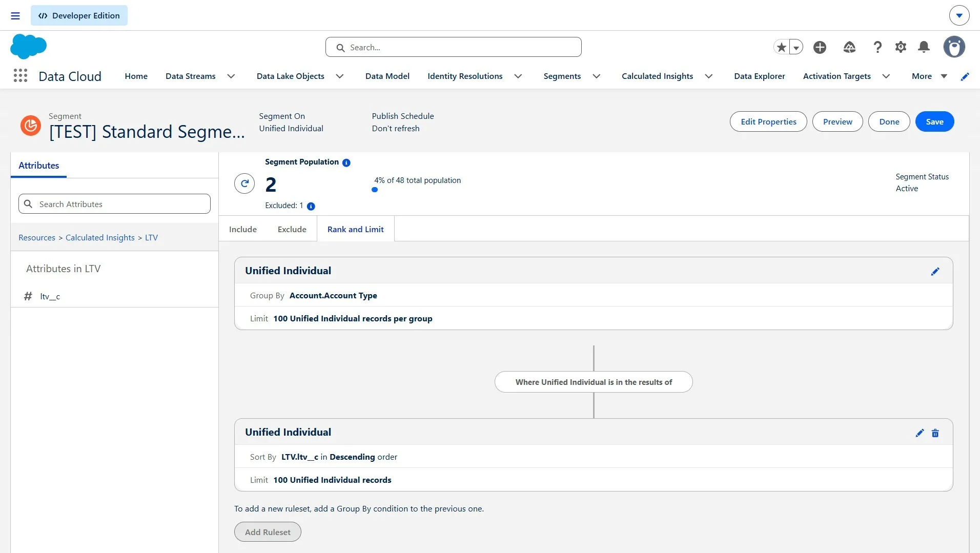
Task: Edit the Sort By Unified Individual ruleset
Action: pos(920,433)
